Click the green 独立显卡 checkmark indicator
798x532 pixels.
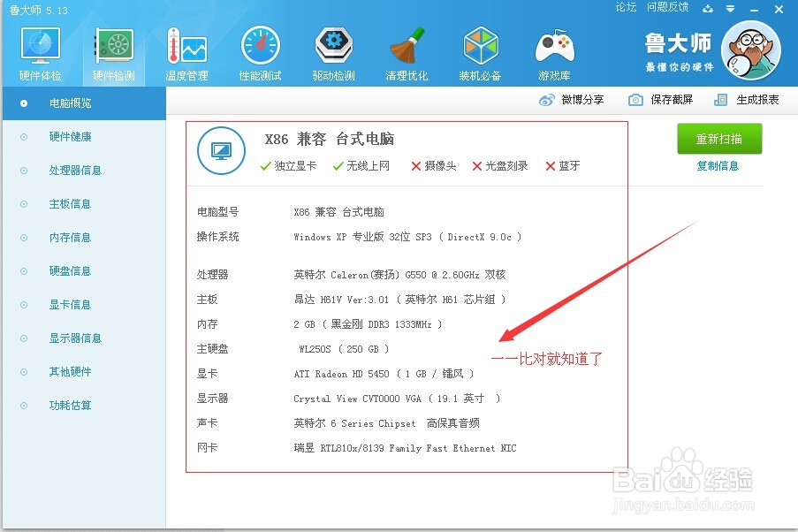pyautogui.click(x=263, y=164)
